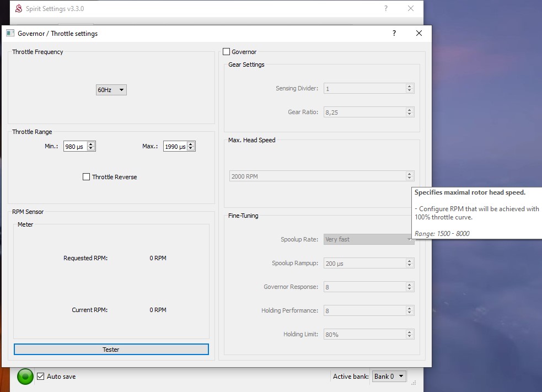542x392 pixels.
Task: Toggle the Throttle Reverse checkbox
Action: [x=86, y=177]
